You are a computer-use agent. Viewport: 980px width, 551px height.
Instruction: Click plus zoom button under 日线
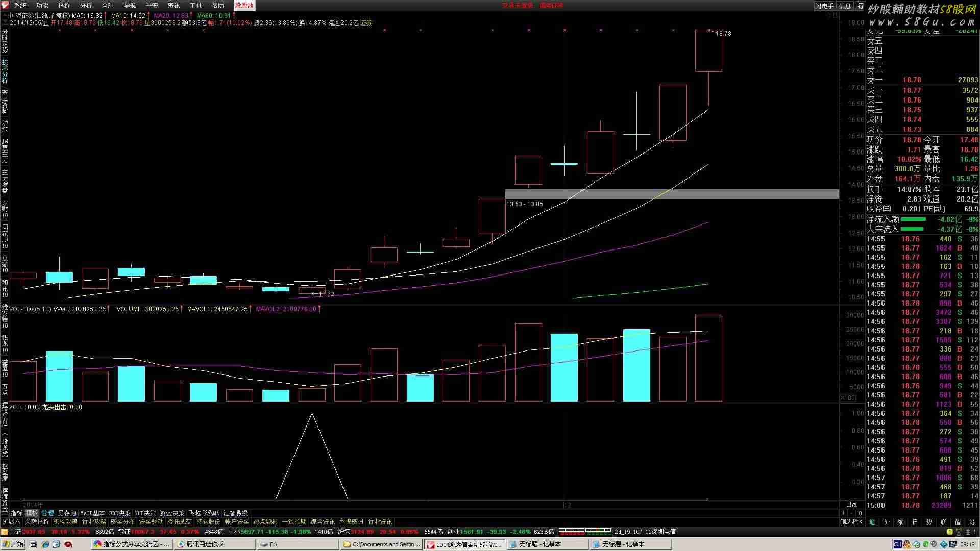(x=843, y=513)
